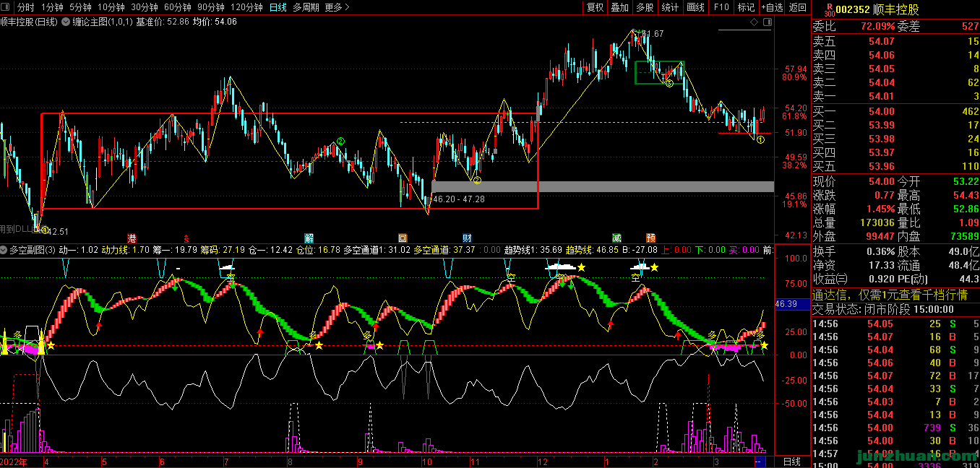Click the 换手 0.36% field

click(854, 251)
